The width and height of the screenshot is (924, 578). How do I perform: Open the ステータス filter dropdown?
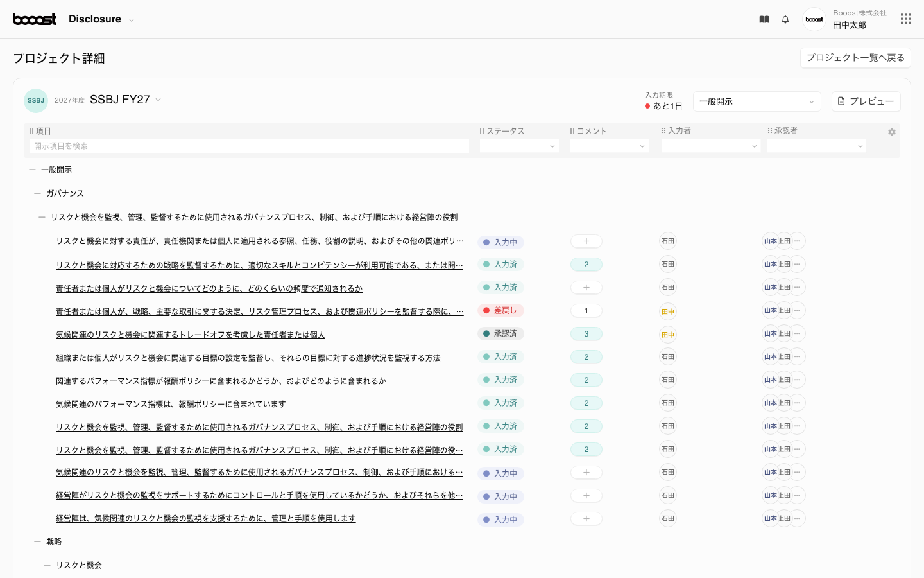click(518, 146)
